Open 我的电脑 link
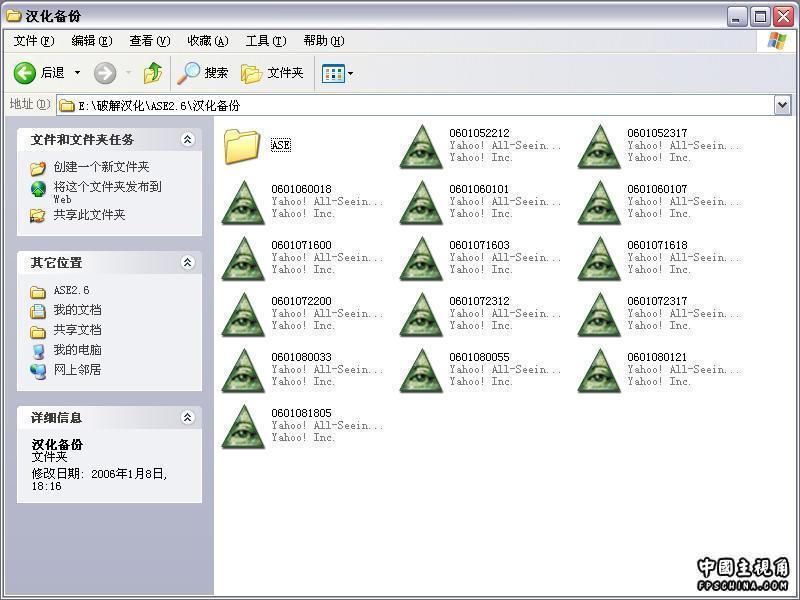The width and height of the screenshot is (800, 600). [77, 349]
